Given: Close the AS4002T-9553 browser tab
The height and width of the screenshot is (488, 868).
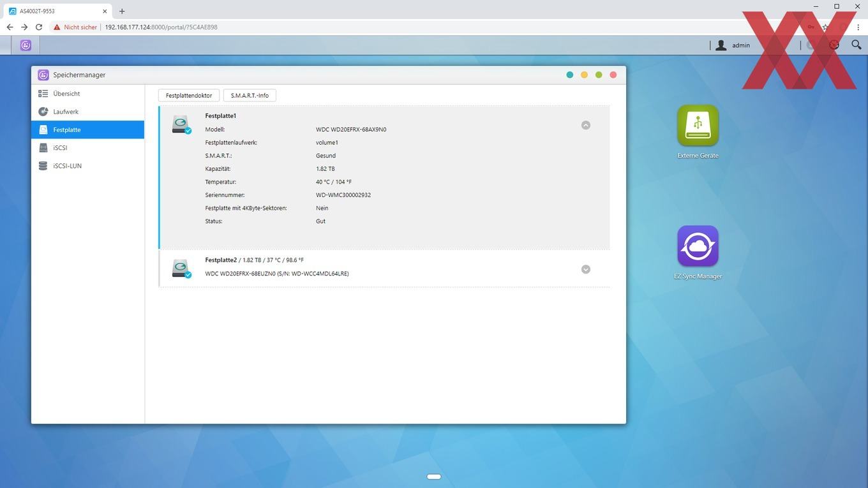Looking at the screenshot, I should [x=105, y=11].
